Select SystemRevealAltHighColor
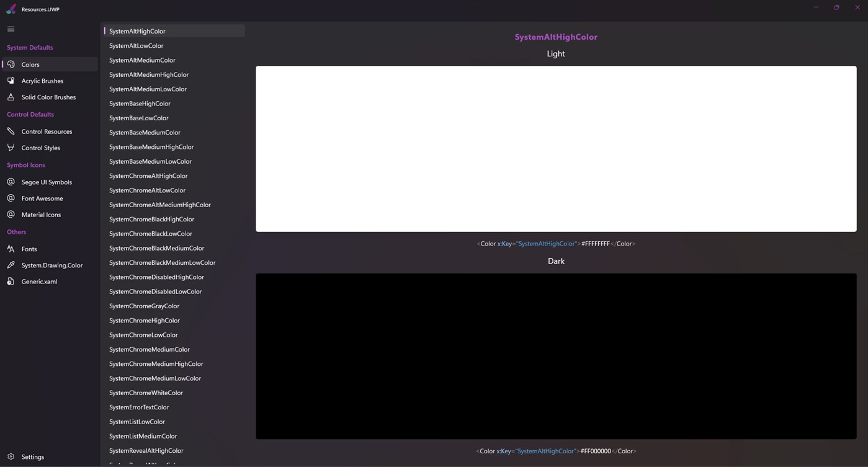 (x=174, y=451)
